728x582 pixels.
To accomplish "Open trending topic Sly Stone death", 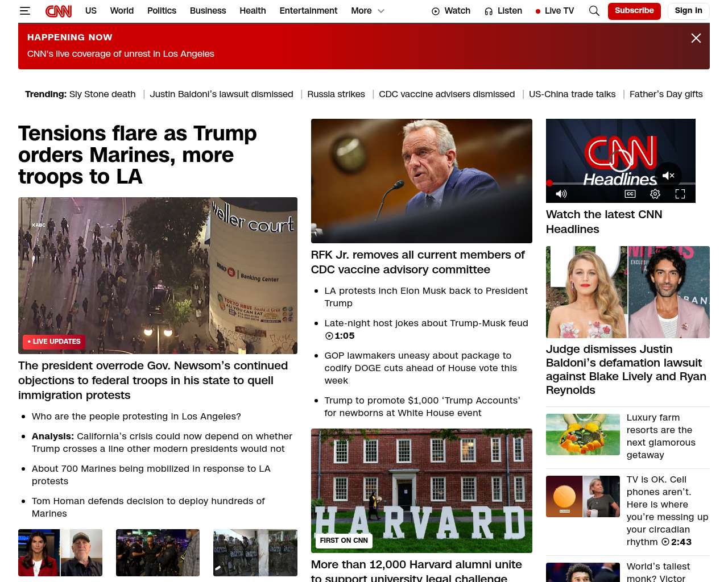I will click(102, 94).
